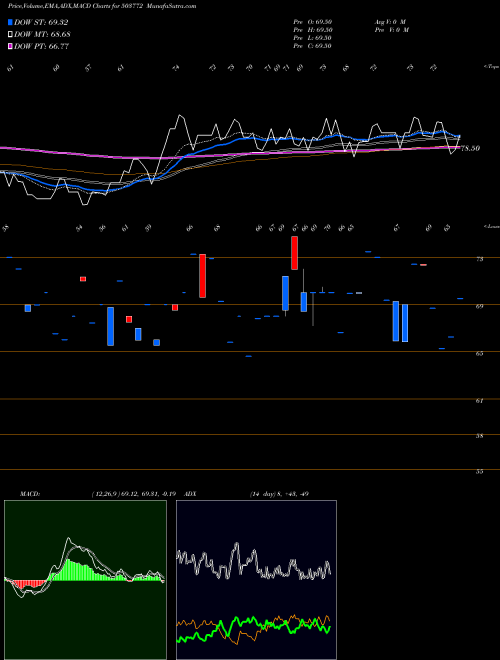Click the 'Pre O: 69.50' open value
Screen dimensions: 500x660
(x=313, y=22)
